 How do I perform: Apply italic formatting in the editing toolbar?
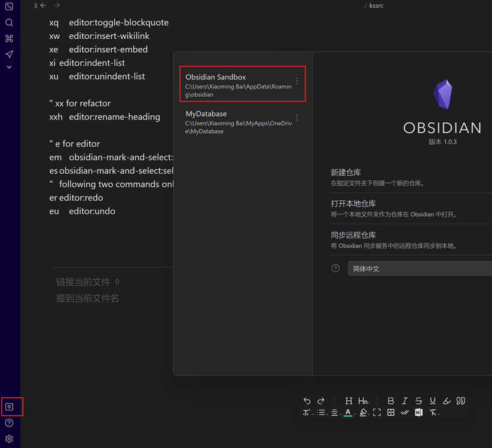[405, 401]
